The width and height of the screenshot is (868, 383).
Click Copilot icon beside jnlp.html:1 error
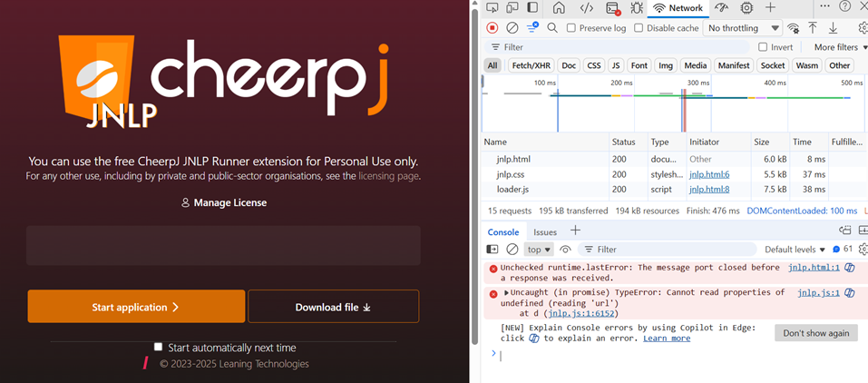(849, 269)
